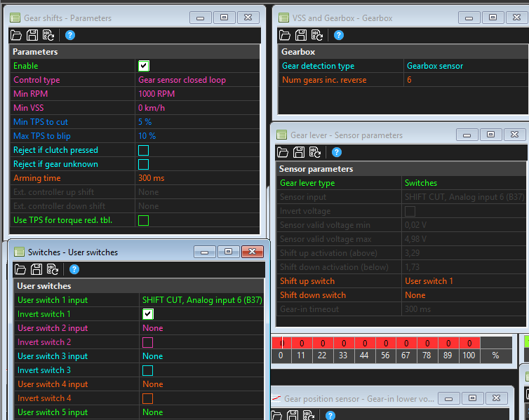Image resolution: width=529 pixels, height=420 pixels.
Task: Click Shift up activation value 3,29
Action: point(464,253)
